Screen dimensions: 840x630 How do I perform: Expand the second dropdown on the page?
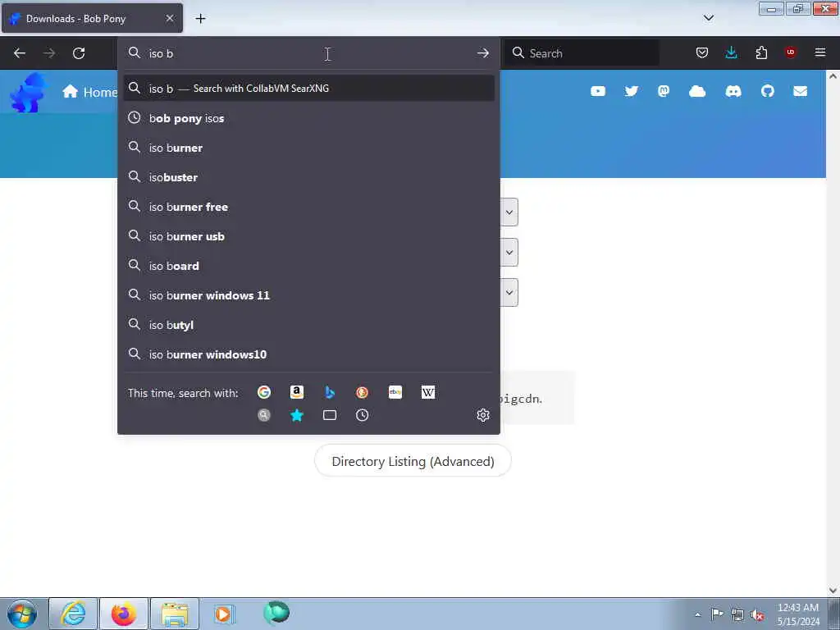point(509,253)
